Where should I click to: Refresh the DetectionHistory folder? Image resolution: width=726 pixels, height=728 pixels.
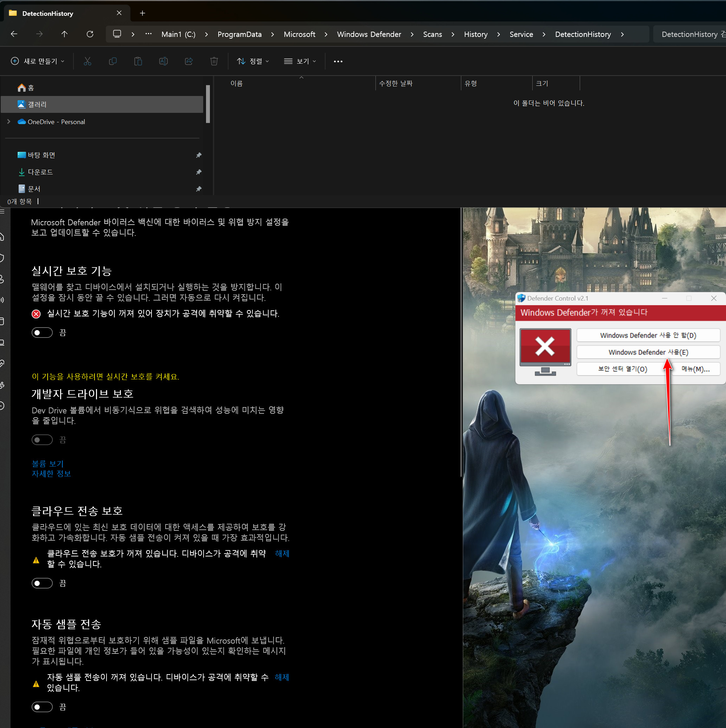click(x=90, y=34)
